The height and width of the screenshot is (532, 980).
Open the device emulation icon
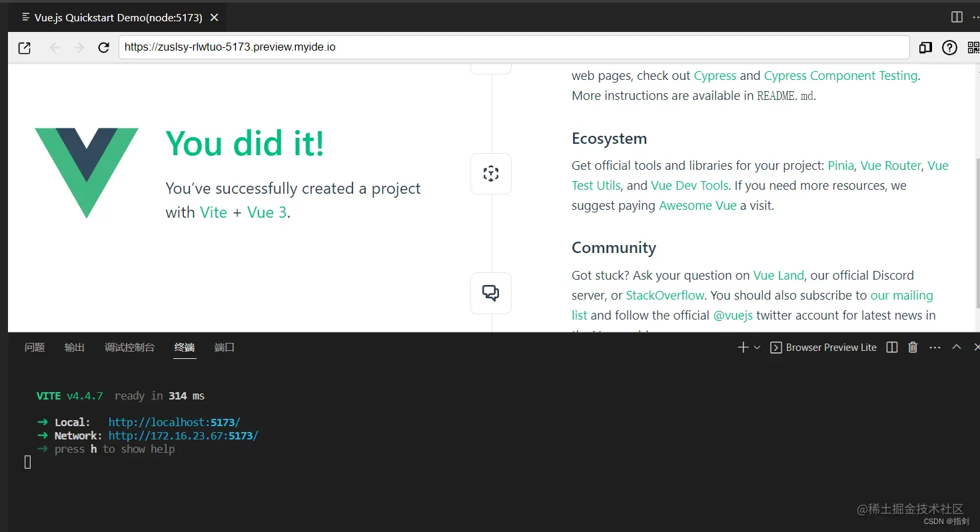coord(925,47)
